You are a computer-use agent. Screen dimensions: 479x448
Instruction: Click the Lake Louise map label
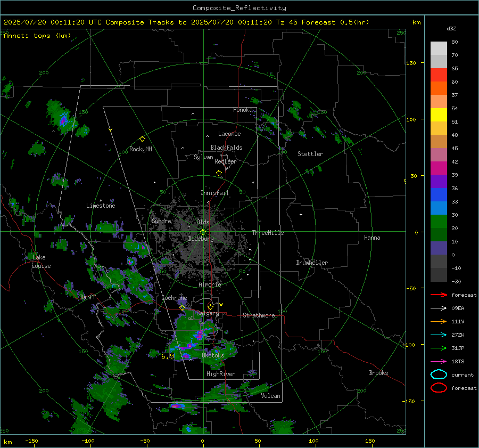pos(41,262)
